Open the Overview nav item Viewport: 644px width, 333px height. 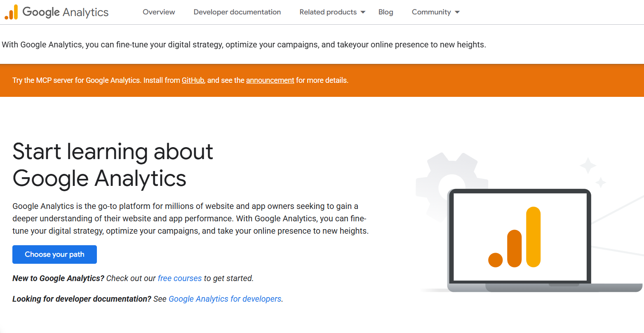[159, 12]
